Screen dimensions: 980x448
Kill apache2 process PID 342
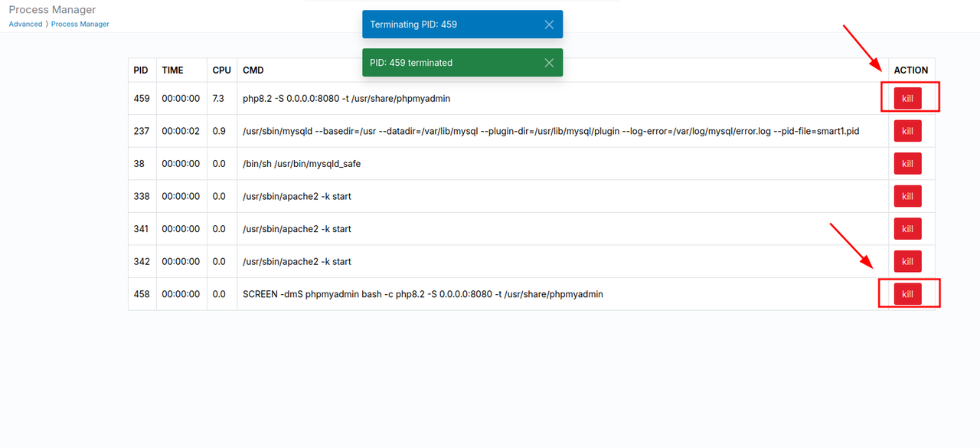[x=907, y=261]
